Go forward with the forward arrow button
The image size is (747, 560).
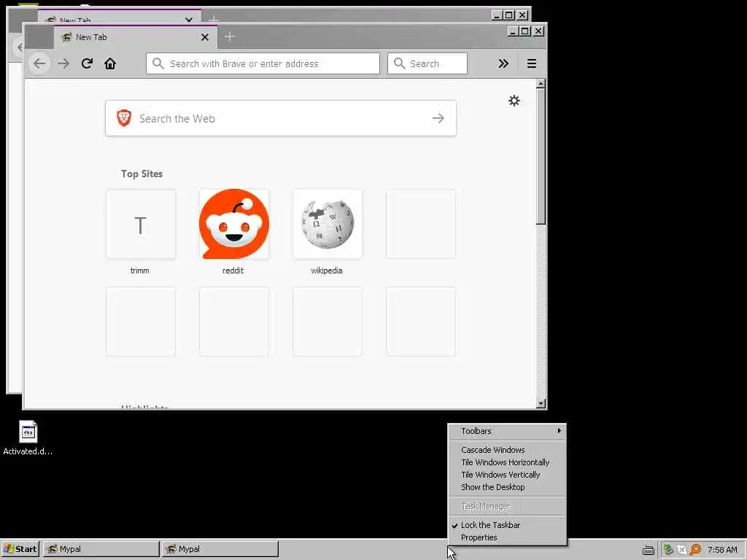click(x=63, y=63)
